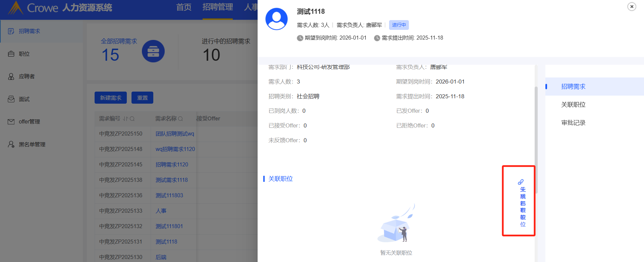Image resolution: width=644 pixels, height=262 pixels.
Task: Open the 测试111803 requirement link
Action: 169,196
